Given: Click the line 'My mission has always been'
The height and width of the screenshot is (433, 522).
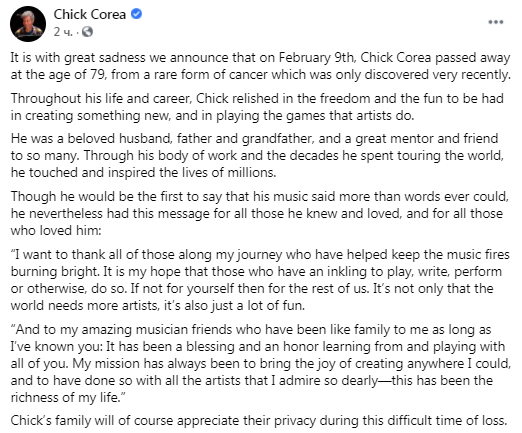Looking at the screenshot, I should [261, 363].
